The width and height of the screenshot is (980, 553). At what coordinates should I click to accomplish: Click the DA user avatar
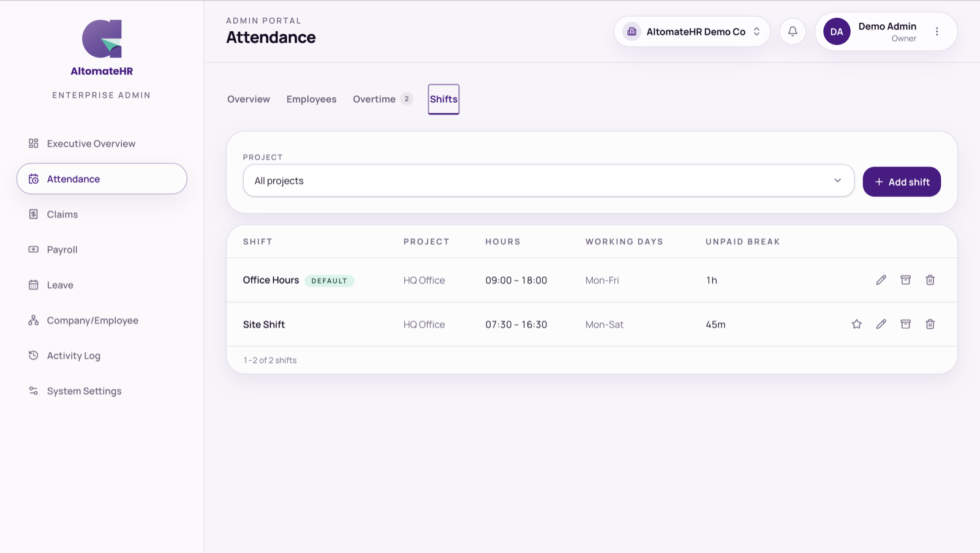[837, 32]
